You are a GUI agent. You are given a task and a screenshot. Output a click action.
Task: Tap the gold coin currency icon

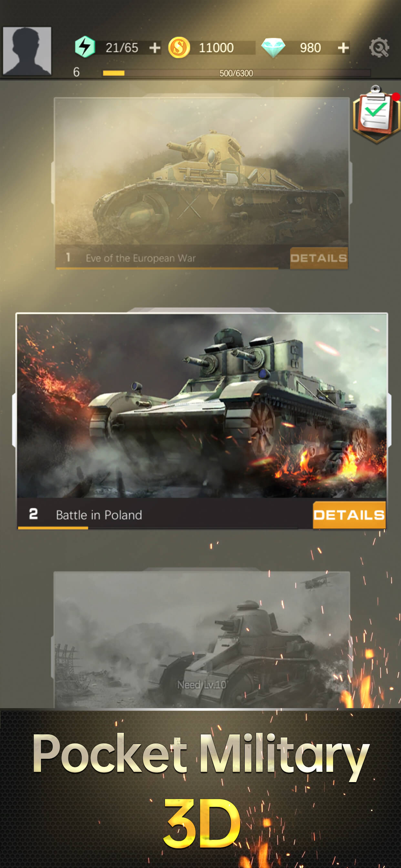click(x=179, y=47)
